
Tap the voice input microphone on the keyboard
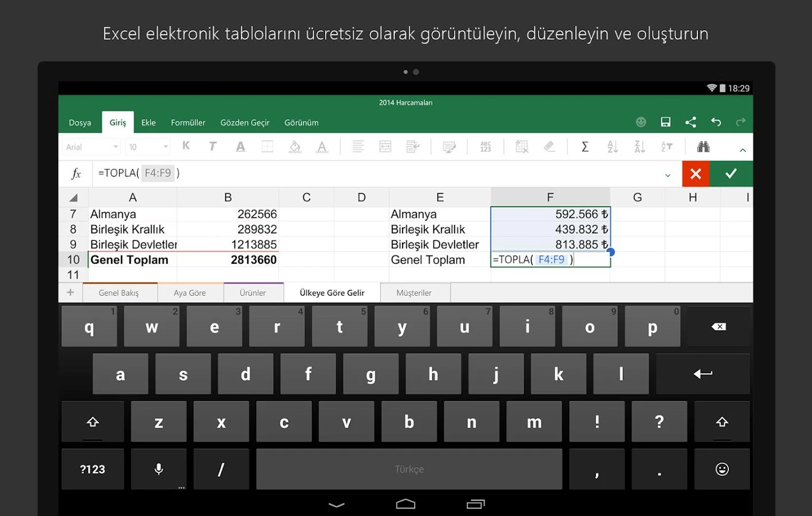click(159, 469)
